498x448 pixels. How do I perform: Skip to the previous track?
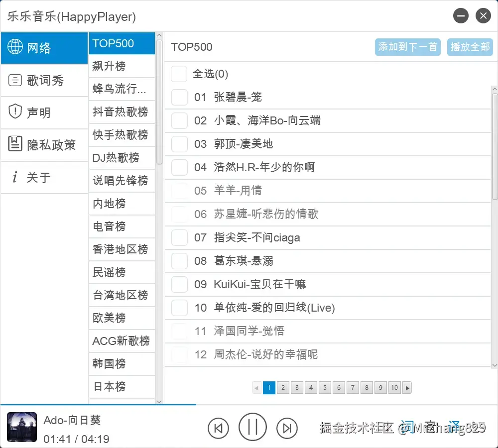(218, 428)
